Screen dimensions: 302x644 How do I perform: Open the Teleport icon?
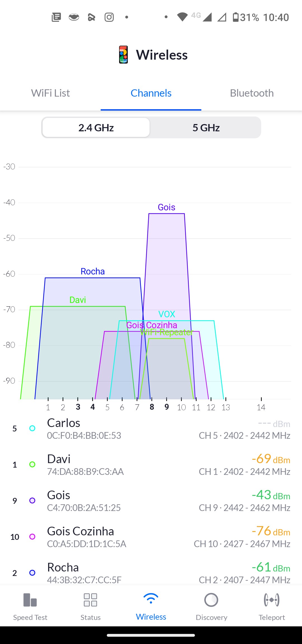(272, 600)
